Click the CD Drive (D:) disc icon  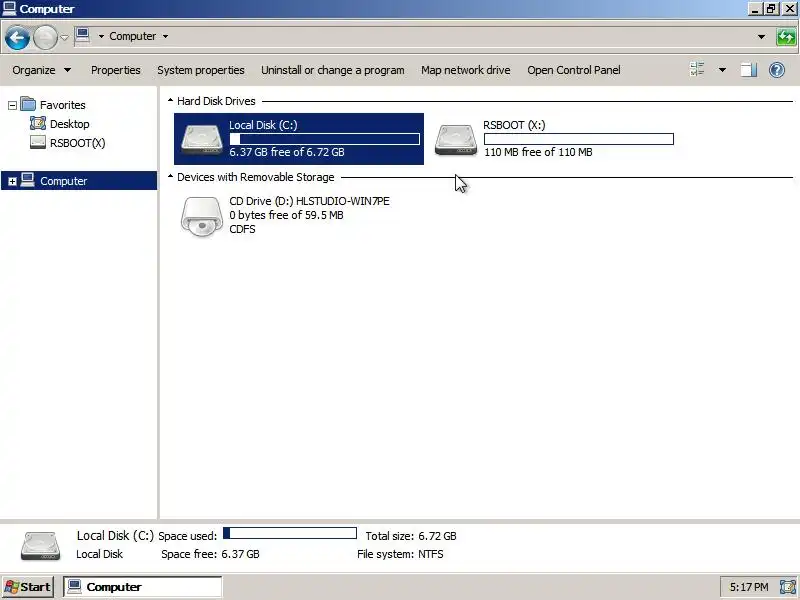pos(202,216)
